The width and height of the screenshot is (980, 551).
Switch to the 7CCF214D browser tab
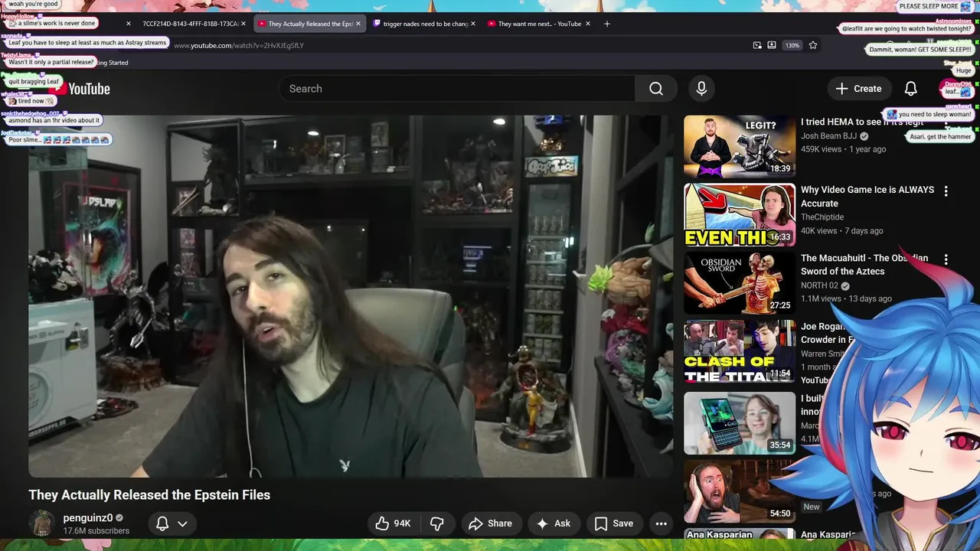coord(190,24)
